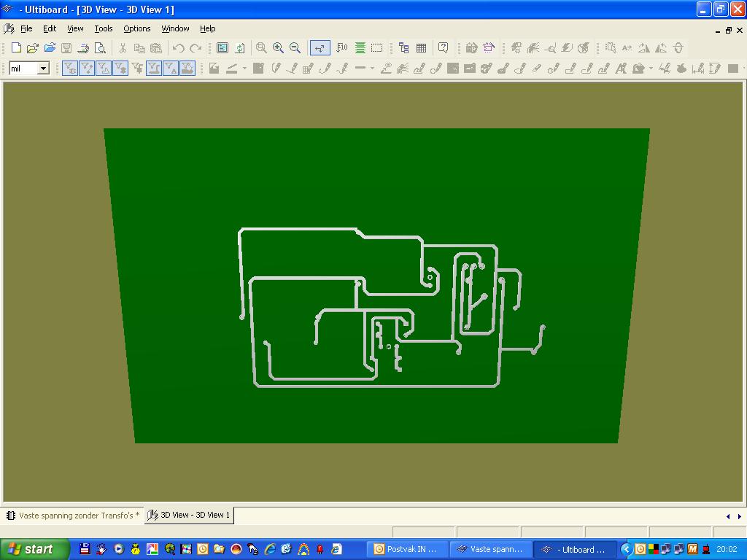This screenshot has width=747, height=560.
Task: Expand dropdown arrow at far right of toolbar
Action: (x=743, y=69)
